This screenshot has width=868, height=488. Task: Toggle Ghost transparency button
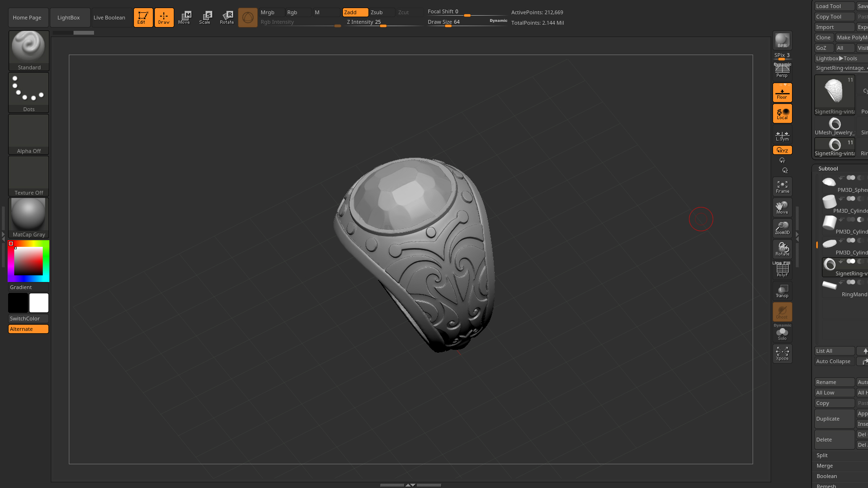coord(782,312)
